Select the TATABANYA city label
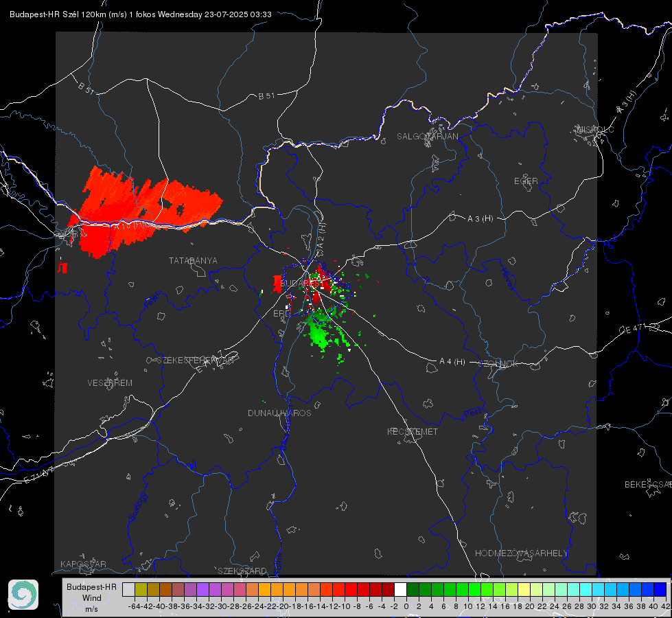This screenshot has height=618, width=672. [x=193, y=261]
